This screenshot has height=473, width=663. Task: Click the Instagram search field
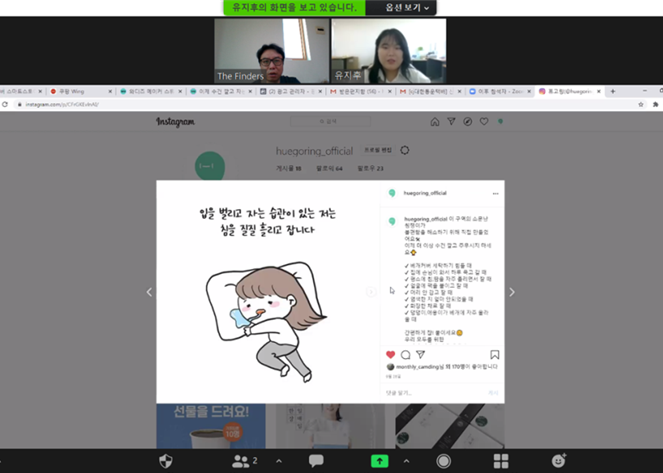click(330, 121)
